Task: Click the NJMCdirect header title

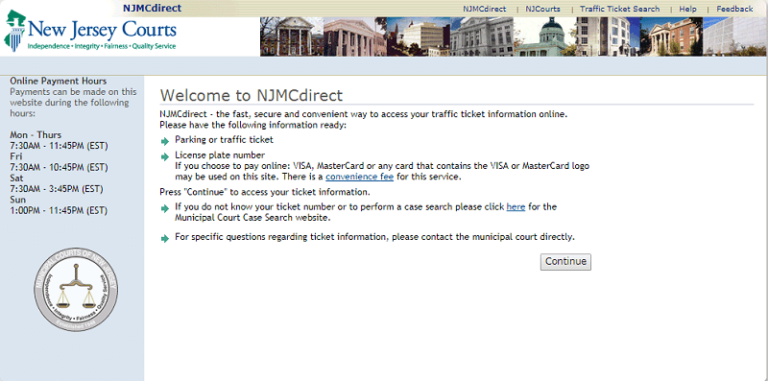Action: (x=152, y=8)
